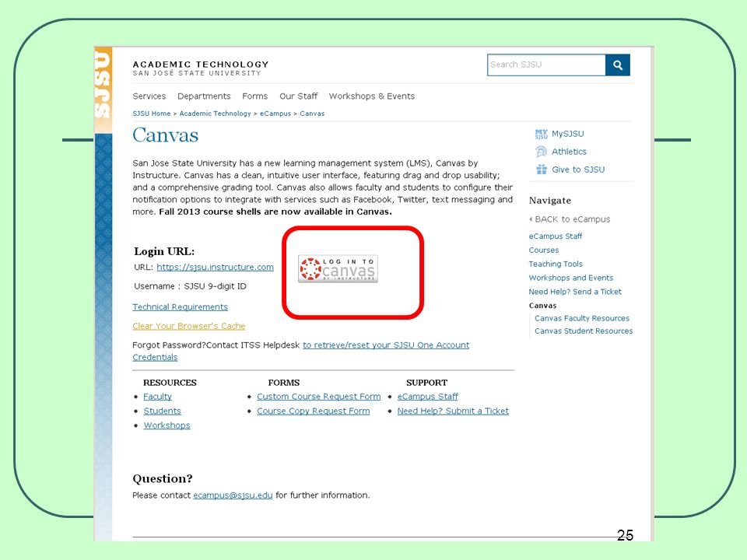The image size is (747, 560).
Task: Click Athletics text link
Action: coord(569,152)
